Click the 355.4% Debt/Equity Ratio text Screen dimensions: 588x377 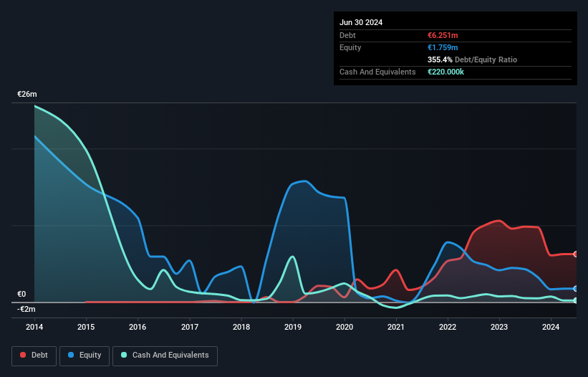click(x=472, y=59)
